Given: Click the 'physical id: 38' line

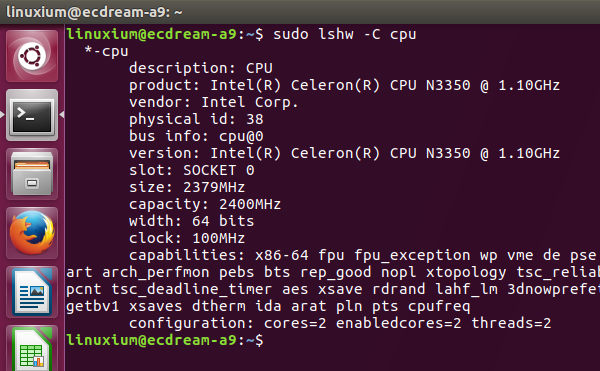Looking at the screenshot, I should [x=196, y=119].
